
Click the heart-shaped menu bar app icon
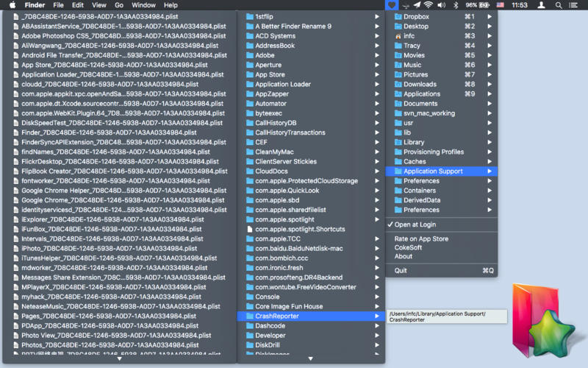[392, 5]
